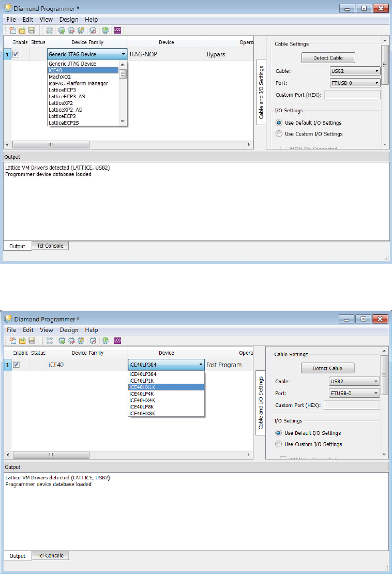Image resolution: width=392 pixels, height=574 pixels.
Task: Click horizontal scrollbar thumb in lower device table
Action: 51,455
